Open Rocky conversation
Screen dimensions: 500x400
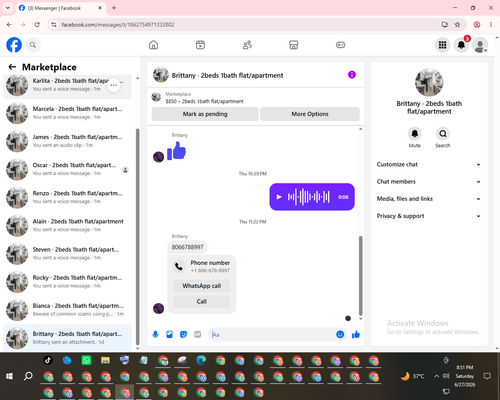(67, 282)
